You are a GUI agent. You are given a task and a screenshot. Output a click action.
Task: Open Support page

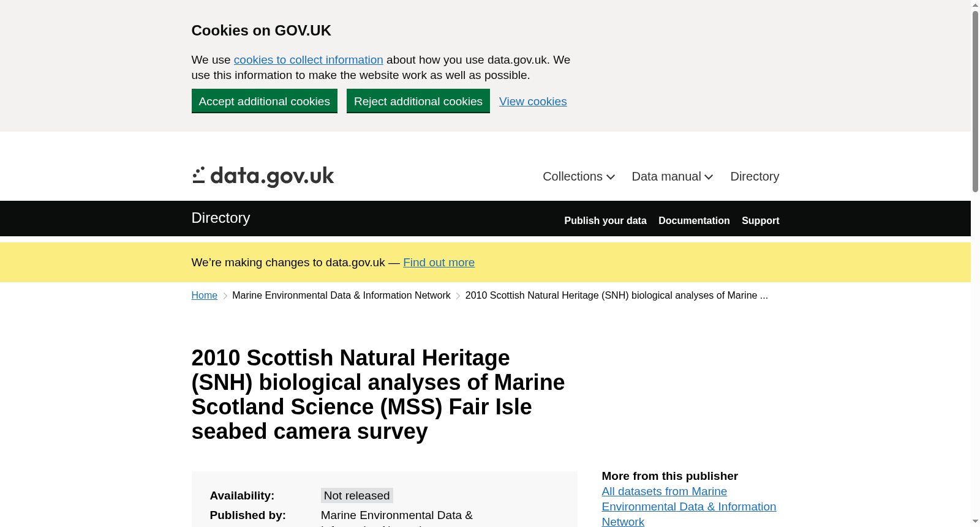click(x=760, y=221)
